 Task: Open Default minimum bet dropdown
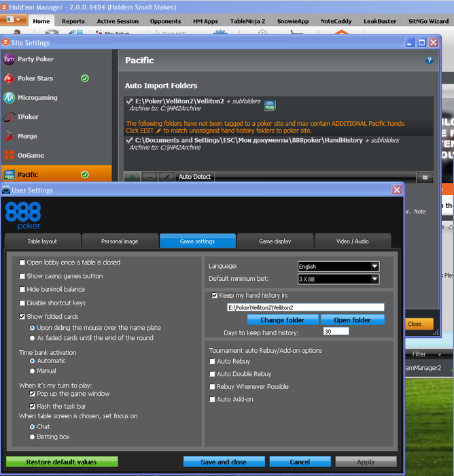338,279
